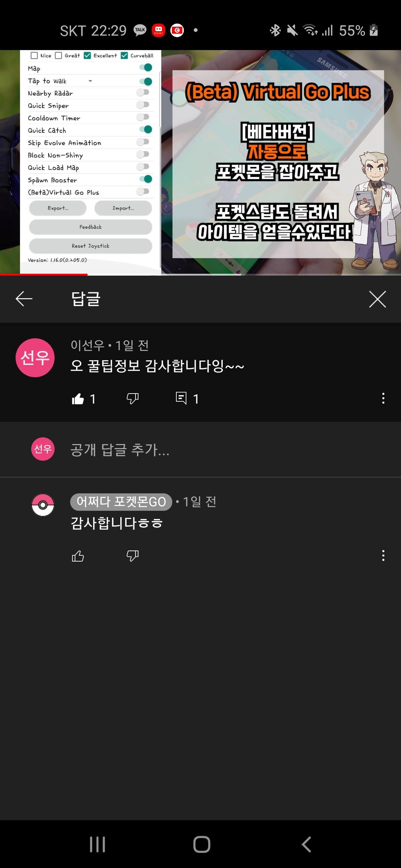
Task: Tap the 답글 header title
Action: (86, 299)
